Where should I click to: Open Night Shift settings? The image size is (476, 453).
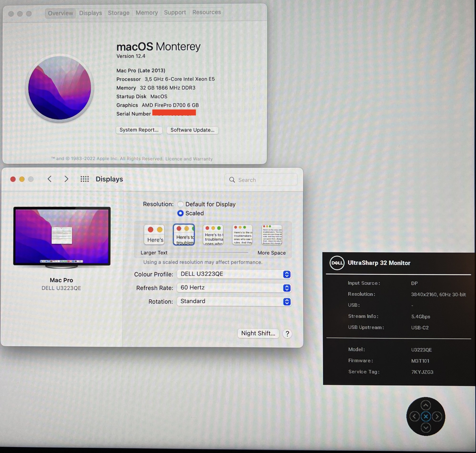click(x=258, y=333)
